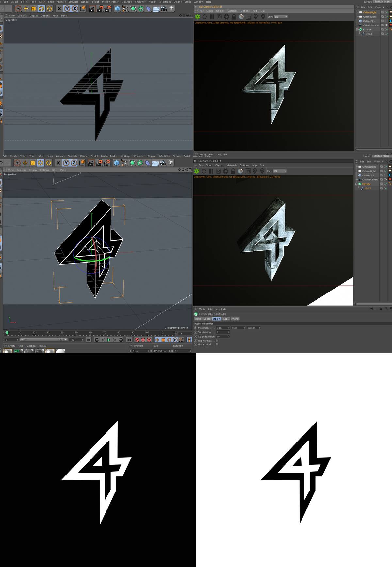Click Subdivision value stepper arrows

(229, 332)
